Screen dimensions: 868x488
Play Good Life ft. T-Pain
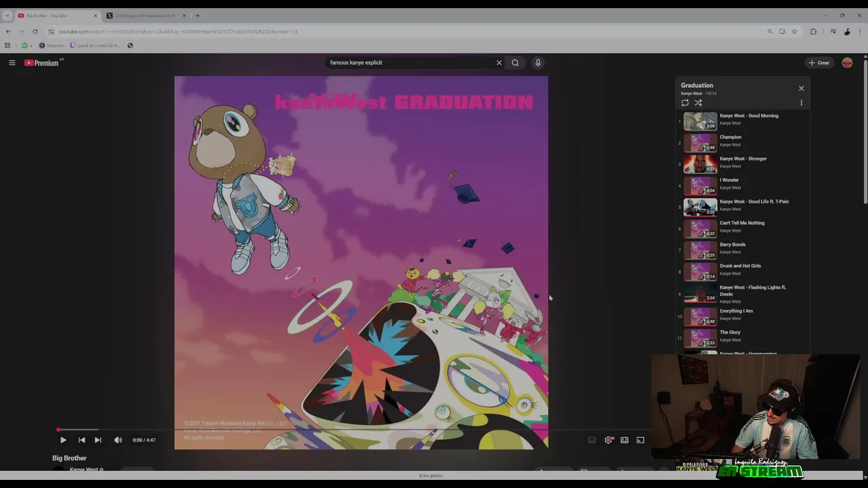click(743, 207)
